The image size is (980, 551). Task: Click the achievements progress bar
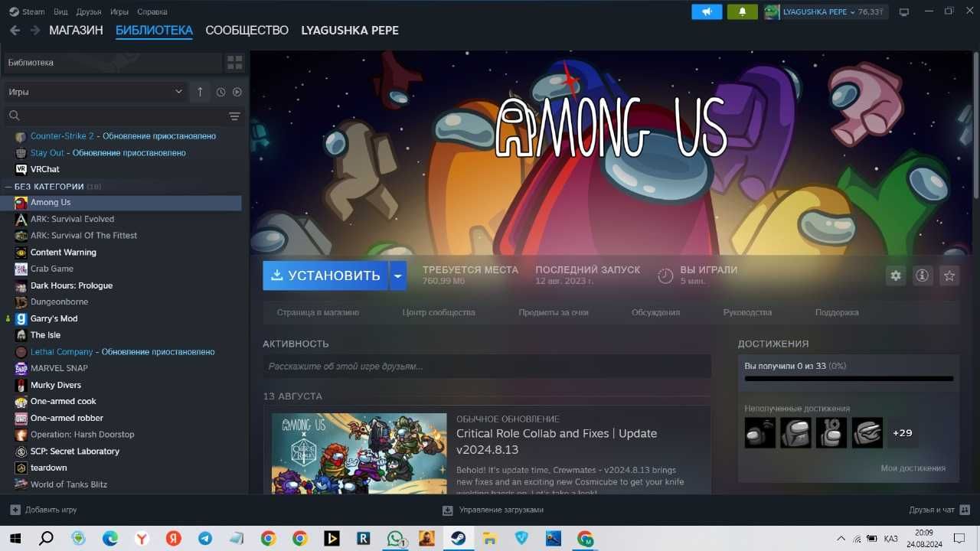tap(849, 379)
